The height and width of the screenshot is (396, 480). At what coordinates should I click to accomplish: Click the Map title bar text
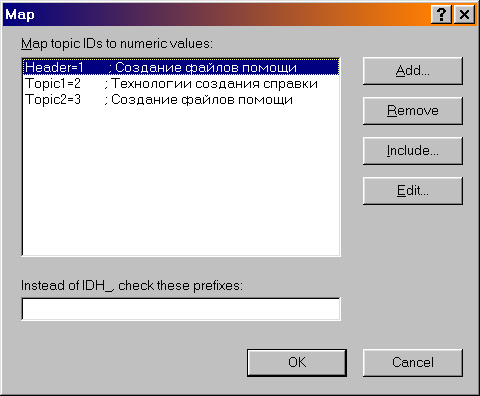tap(20, 15)
